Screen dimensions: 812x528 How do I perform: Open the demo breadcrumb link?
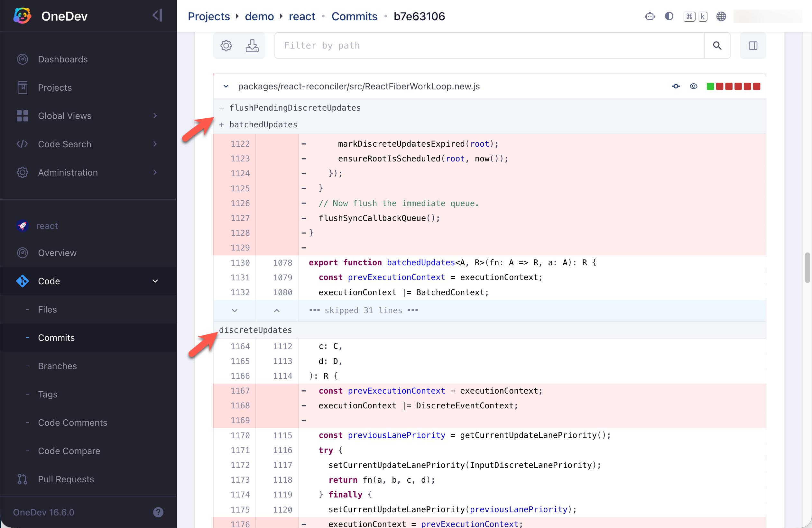259,16
